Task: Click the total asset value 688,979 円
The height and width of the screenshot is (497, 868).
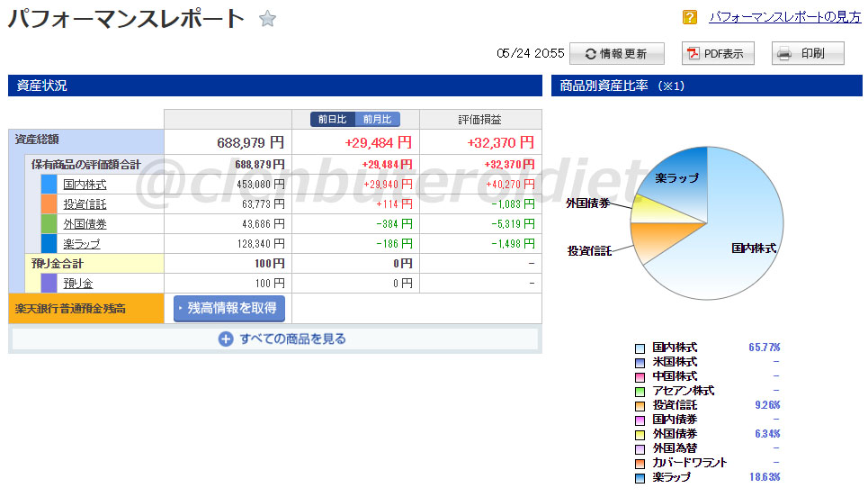Action: 250,143
